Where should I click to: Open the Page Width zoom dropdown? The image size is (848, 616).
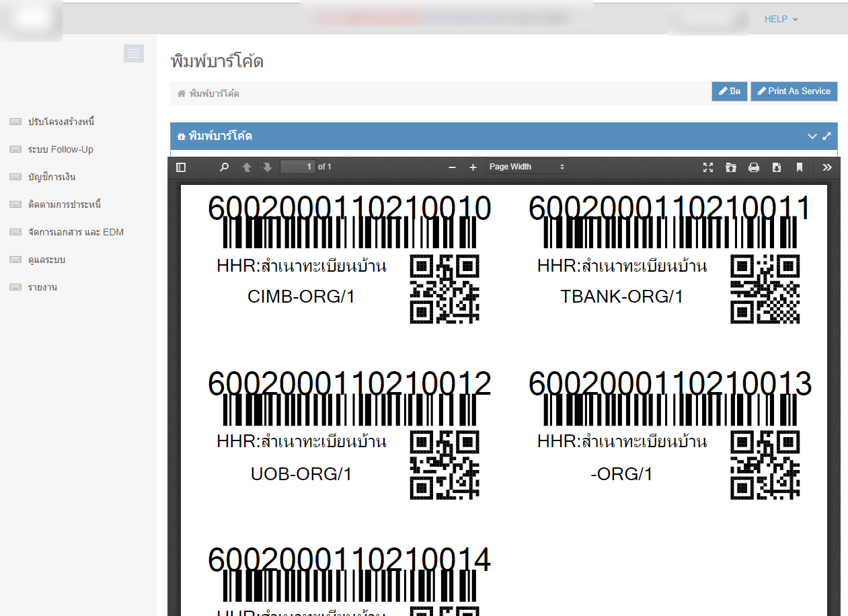pyautogui.click(x=527, y=167)
